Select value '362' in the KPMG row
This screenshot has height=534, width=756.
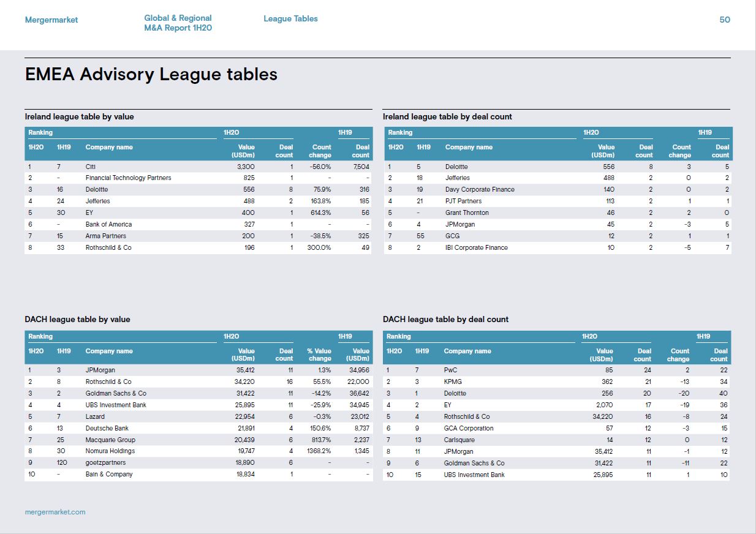click(608, 382)
